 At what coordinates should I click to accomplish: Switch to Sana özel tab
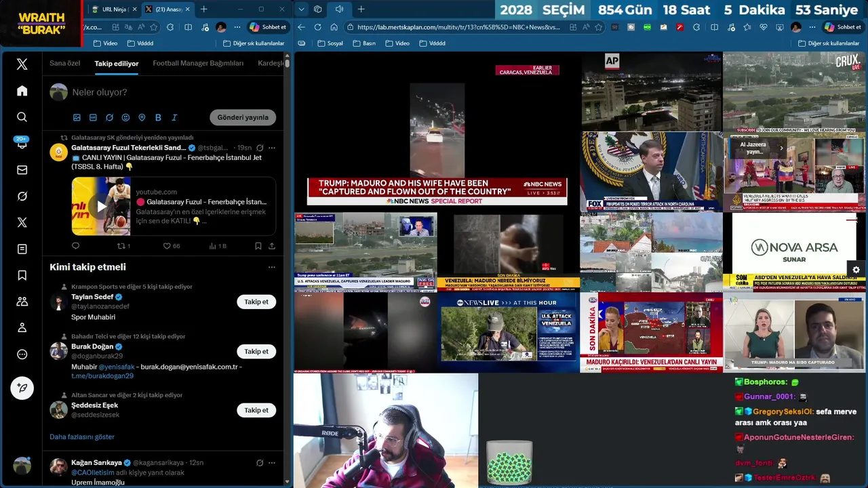[65, 63]
